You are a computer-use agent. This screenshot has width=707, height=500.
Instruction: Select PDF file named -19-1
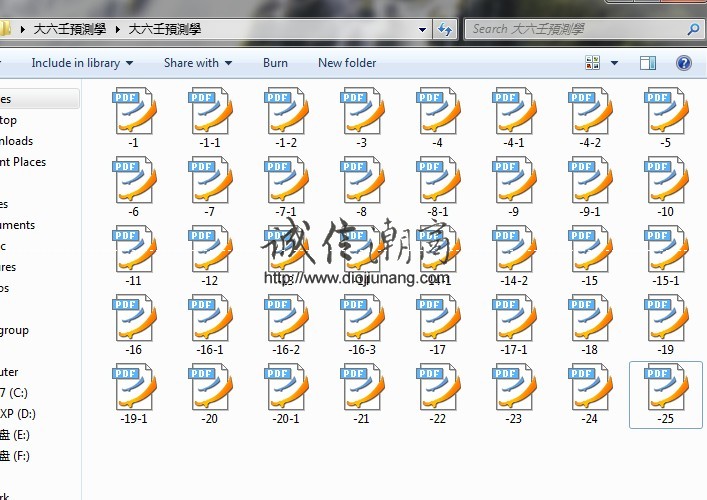click(134, 394)
